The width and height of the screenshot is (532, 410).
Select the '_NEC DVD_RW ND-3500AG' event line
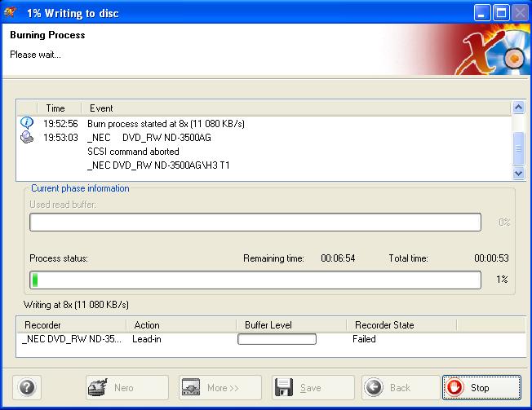pyautogui.click(x=149, y=138)
